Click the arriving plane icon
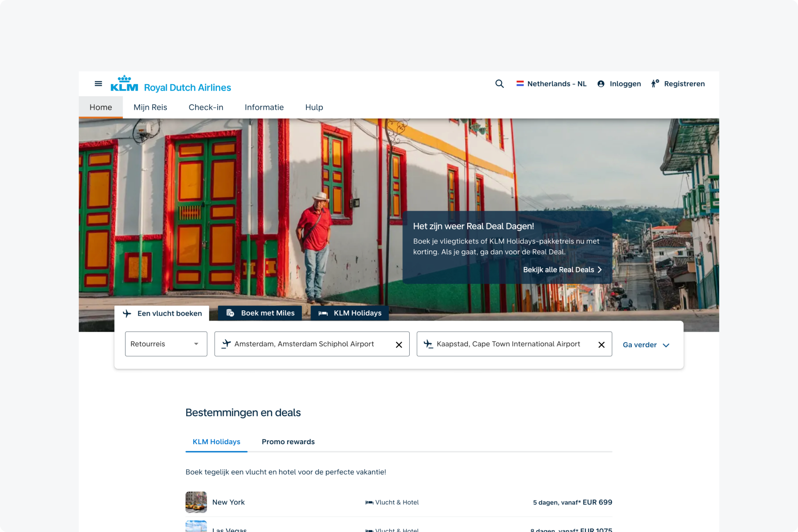 coord(428,344)
